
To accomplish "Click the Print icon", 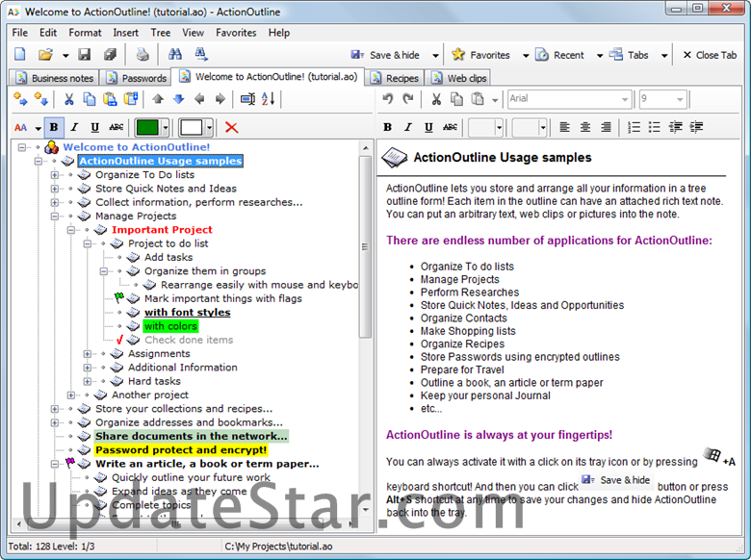I will point(142,55).
